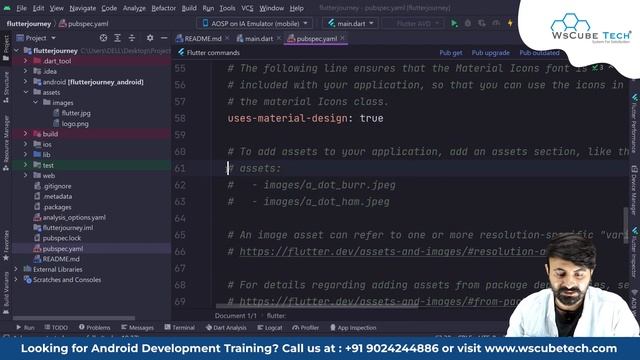Open Resource Manager side panel
The height and width of the screenshot is (360, 640).
pos(6,143)
